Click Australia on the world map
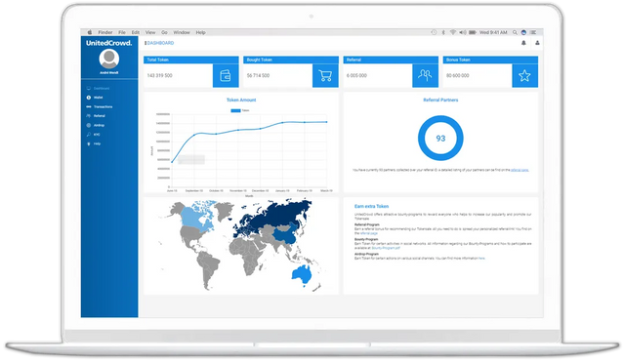This screenshot has height=364, width=625. click(x=302, y=274)
